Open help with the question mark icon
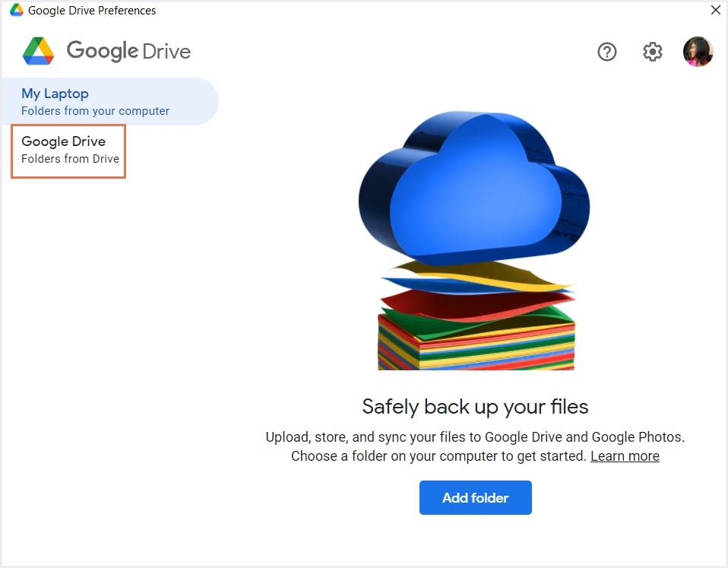 point(606,51)
